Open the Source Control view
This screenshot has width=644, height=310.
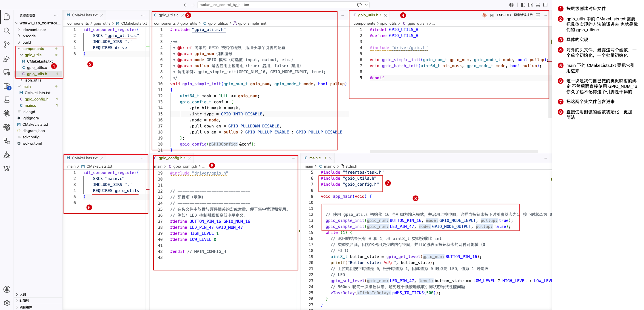click(x=7, y=44)
